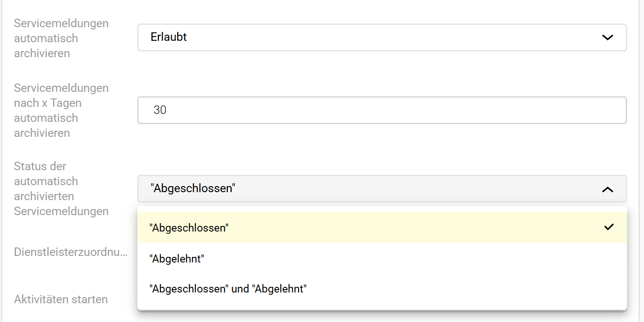Click the checkmark beside the selected "Abgeschlossen" option
The width and height of the screenshot is (644, 322).
click(609, 227)
